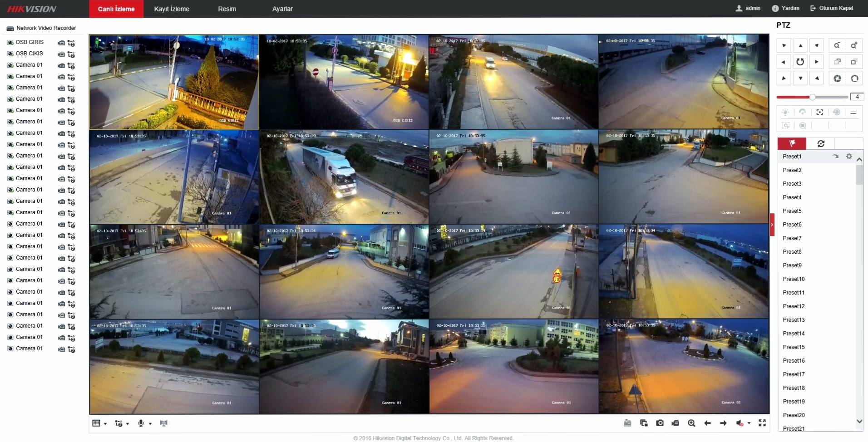868x442 pixels.
Task: Open the audio volume dropdown arrow
Action: (749, 423)
